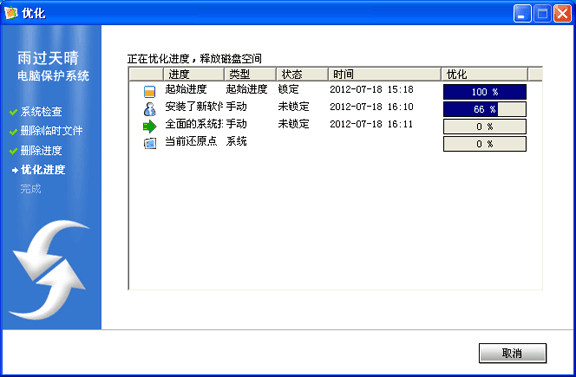This screenshot has width=576, height=377.
Task: Click 手动 type in 安装了新软件 row
Action: click(236, 107)
